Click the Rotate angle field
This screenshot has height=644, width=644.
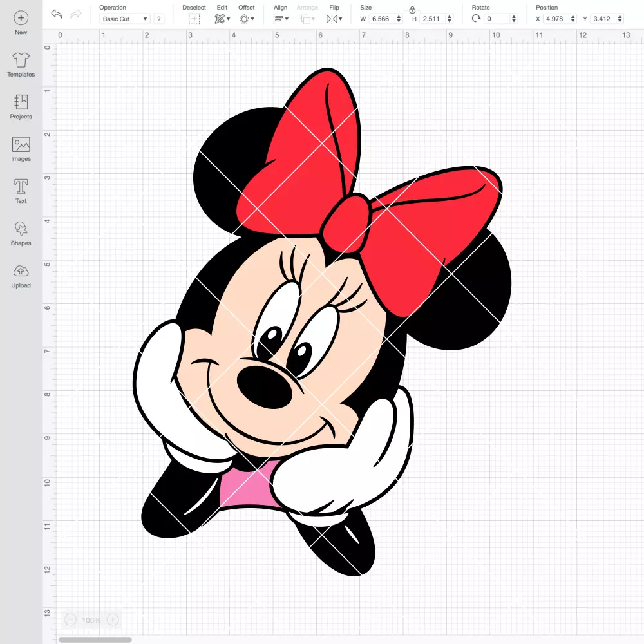point(497,19)
